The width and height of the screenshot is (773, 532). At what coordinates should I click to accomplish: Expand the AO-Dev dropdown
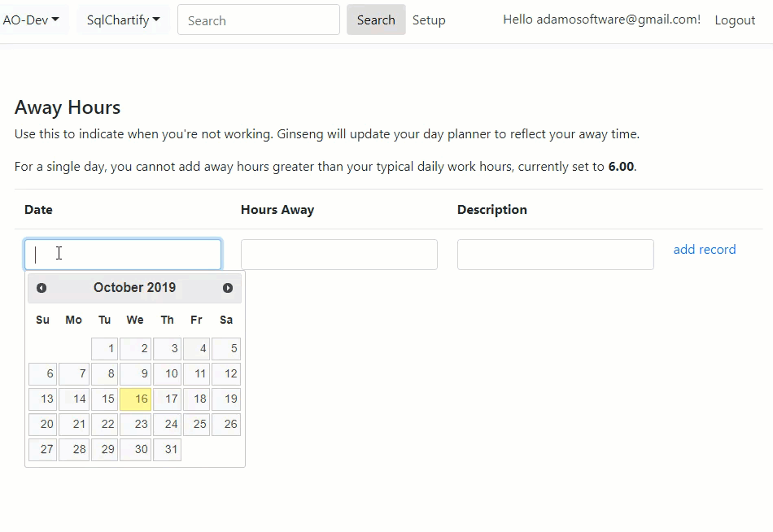(x=32, y=20)
